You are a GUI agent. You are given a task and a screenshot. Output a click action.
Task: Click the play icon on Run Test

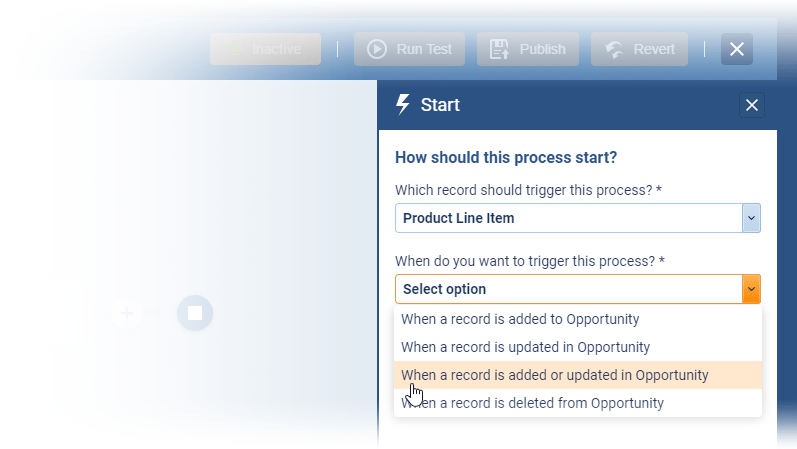pyautogui.click(x=377, y=49)
